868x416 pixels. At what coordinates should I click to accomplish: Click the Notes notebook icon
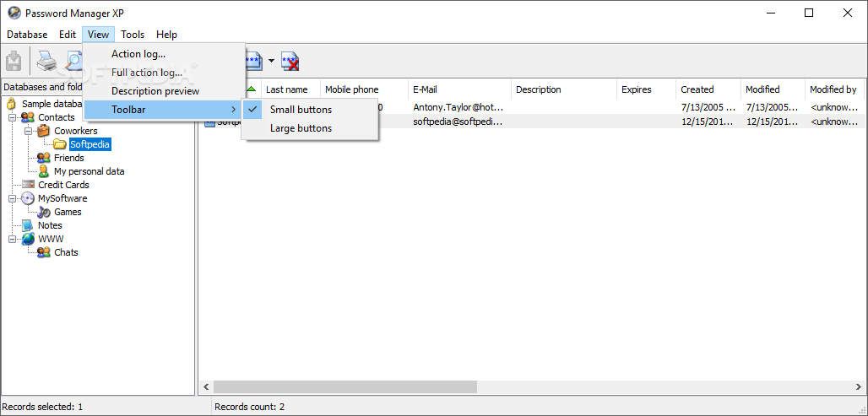tap(27, 225)
